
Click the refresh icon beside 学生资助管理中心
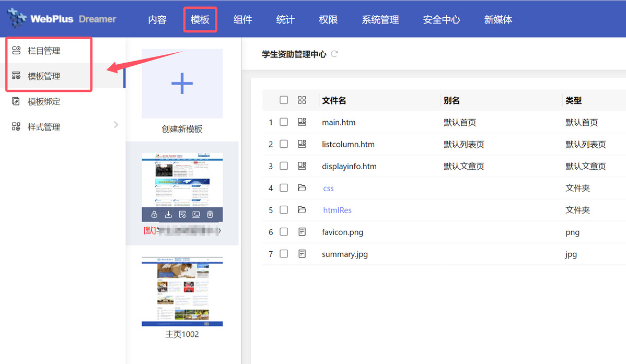(334, 54)
